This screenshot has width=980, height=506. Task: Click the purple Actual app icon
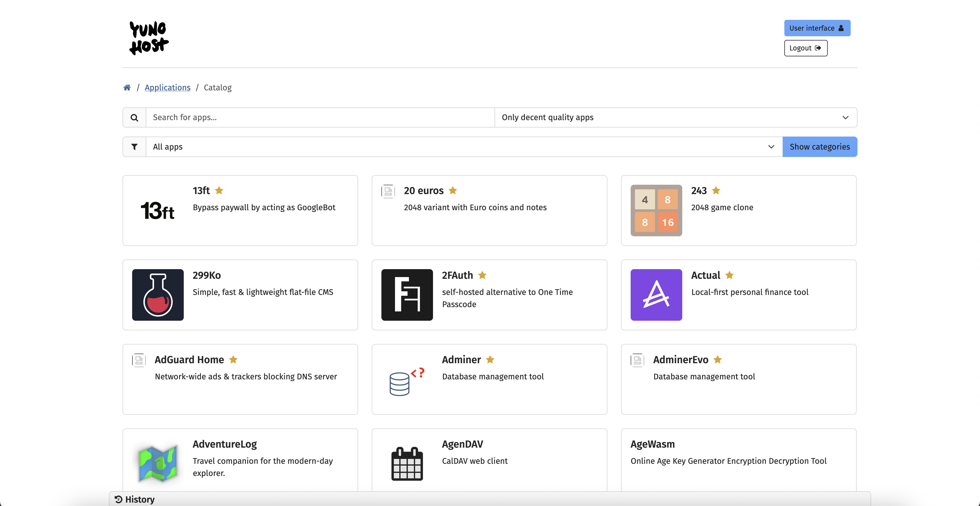656,295
